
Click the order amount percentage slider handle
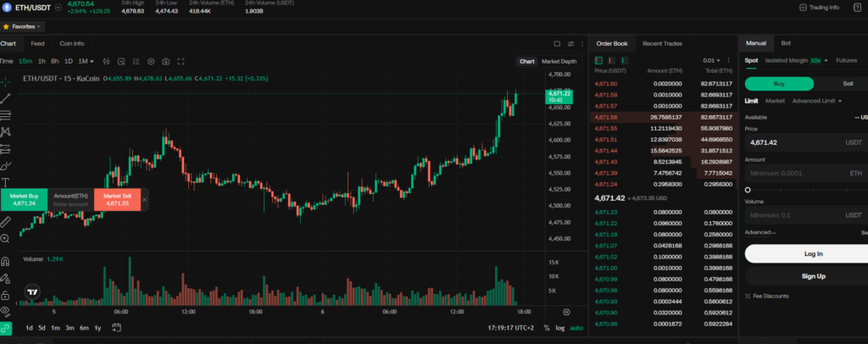pyautogui.click(x=748, y=191)
